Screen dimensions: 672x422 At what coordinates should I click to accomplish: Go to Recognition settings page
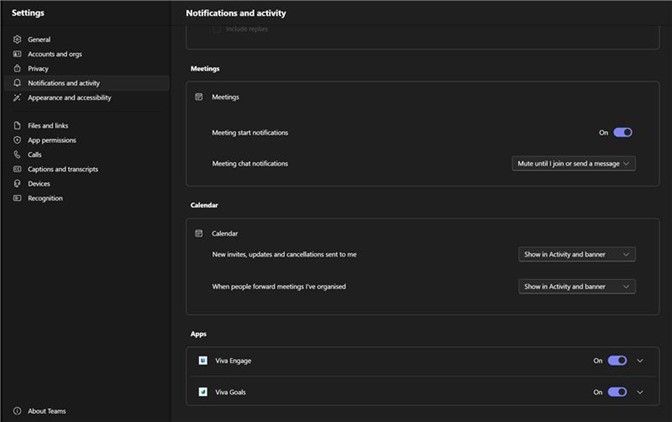pos(45,198)
